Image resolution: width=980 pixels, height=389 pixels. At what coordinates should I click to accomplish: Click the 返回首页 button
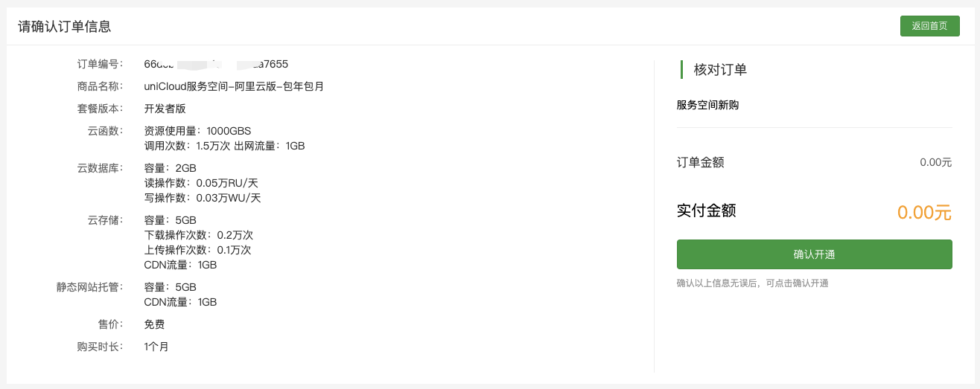tap(929, 26)
